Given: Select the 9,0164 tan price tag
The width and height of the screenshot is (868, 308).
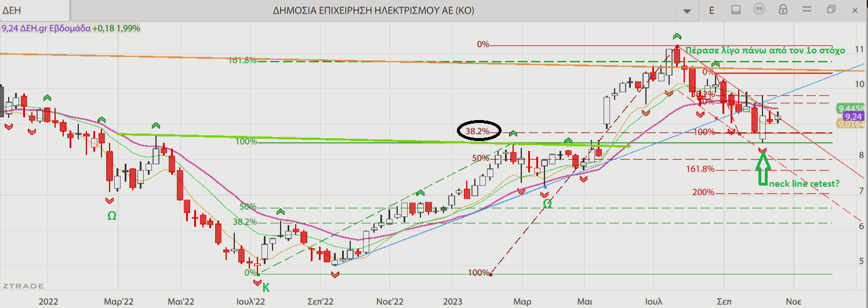Looking at the screenshot, I should [x=851, y=124].
